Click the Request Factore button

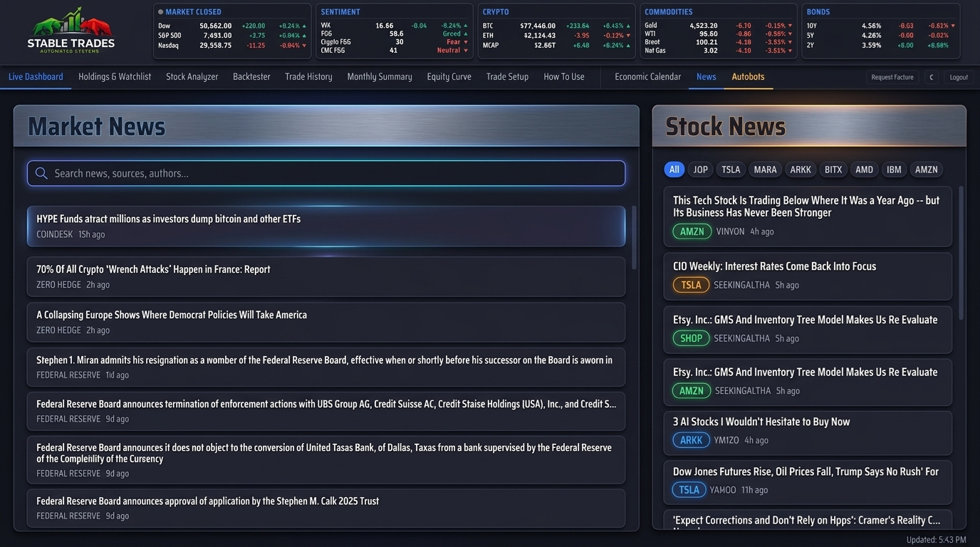(x=892, y=77)
